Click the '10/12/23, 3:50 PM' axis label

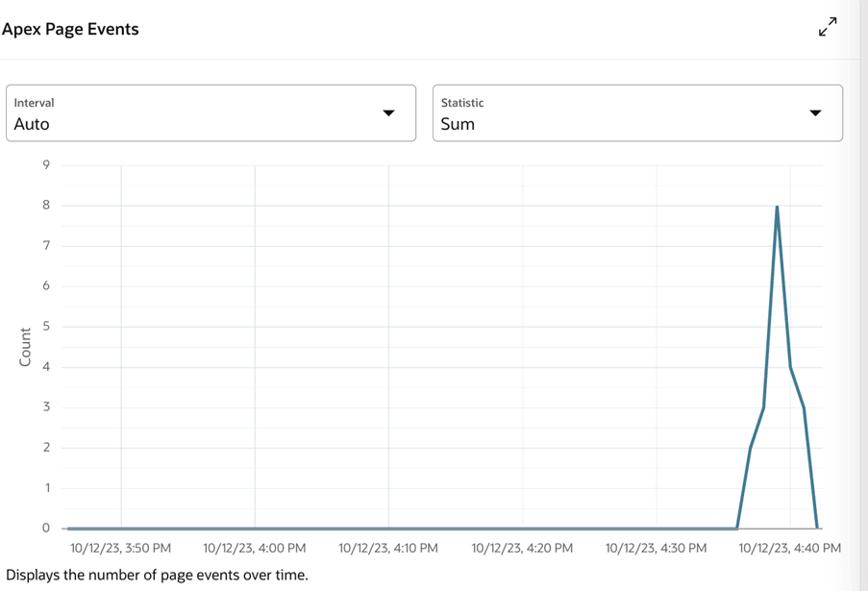click(x=121, y=548)
